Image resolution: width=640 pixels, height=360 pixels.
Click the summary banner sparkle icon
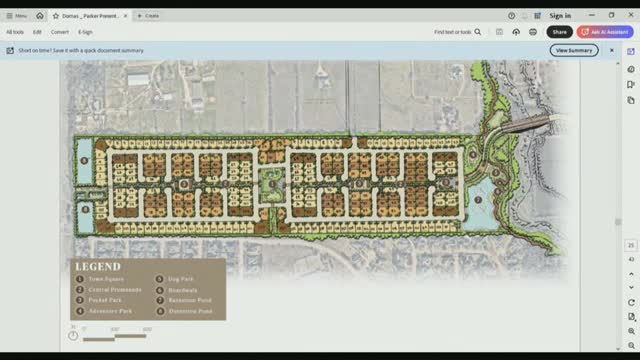[10, 50]
